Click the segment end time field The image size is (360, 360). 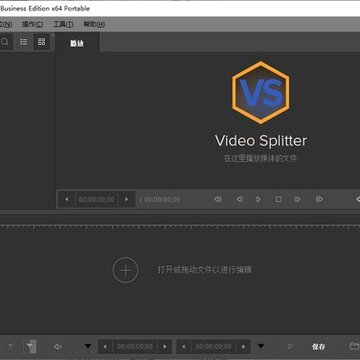213,347
